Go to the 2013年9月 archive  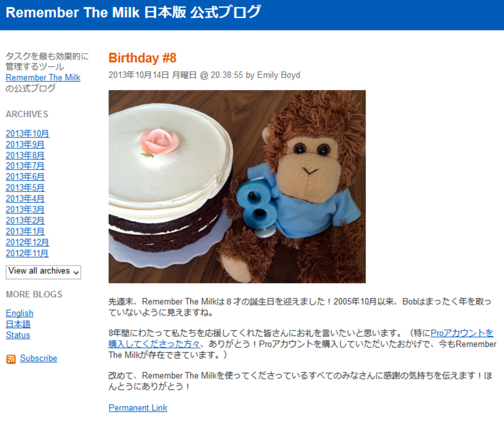coord(25,144)
